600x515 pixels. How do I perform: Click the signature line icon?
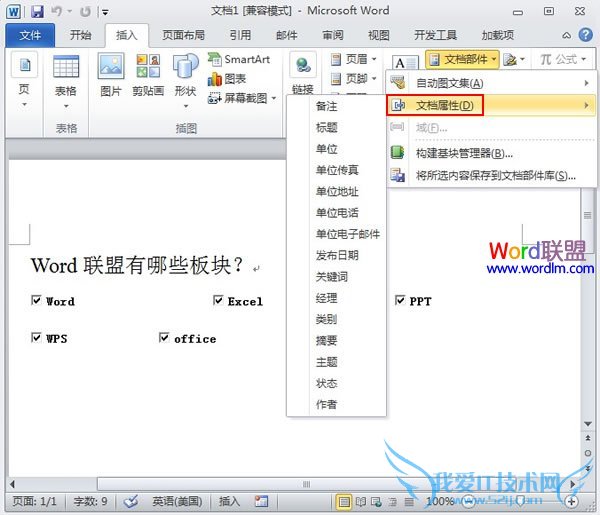click(510, 60)
